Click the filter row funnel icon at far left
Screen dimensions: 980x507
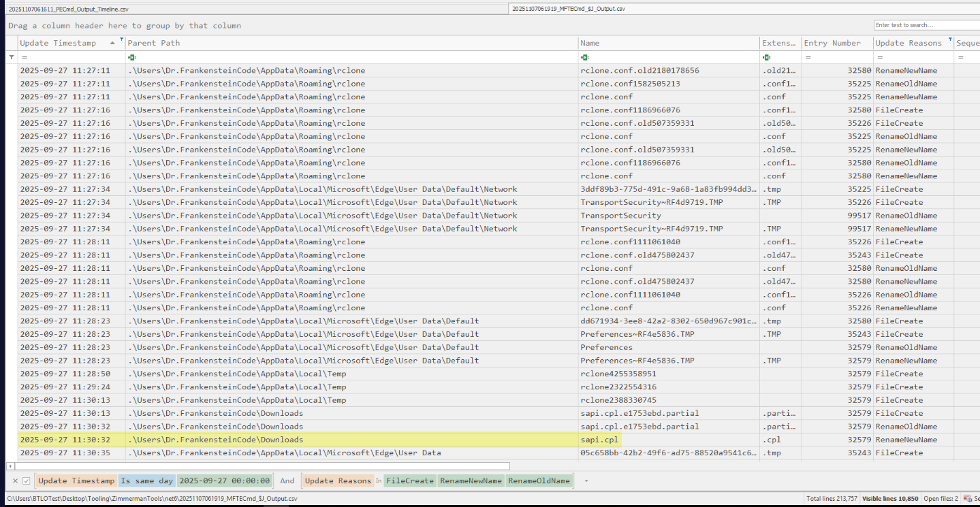pos(11,57)
